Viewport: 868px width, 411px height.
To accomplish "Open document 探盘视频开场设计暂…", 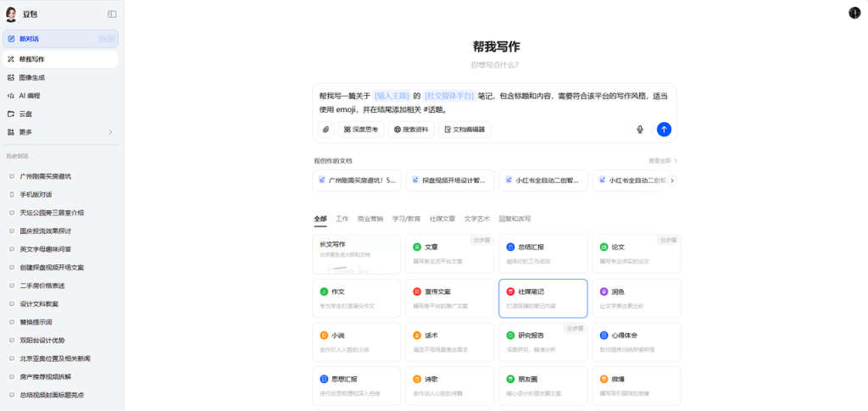I will coord(450,181).
